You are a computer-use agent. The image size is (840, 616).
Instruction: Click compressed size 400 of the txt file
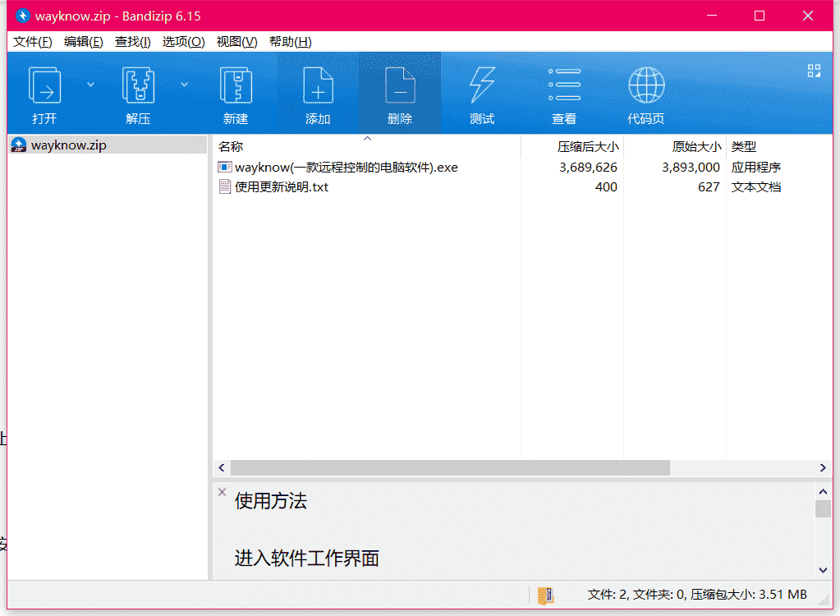pyautogui.click(x=606, y=187)
